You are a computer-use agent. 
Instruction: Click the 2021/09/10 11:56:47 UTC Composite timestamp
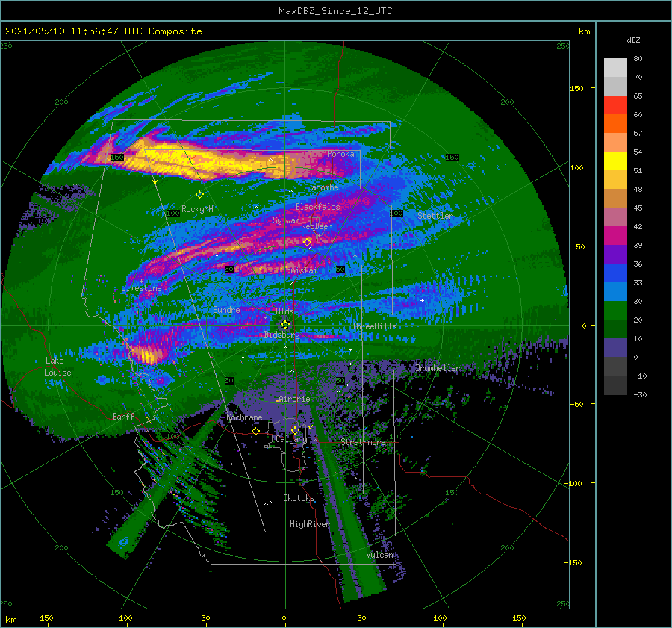(x=104, y=31)
